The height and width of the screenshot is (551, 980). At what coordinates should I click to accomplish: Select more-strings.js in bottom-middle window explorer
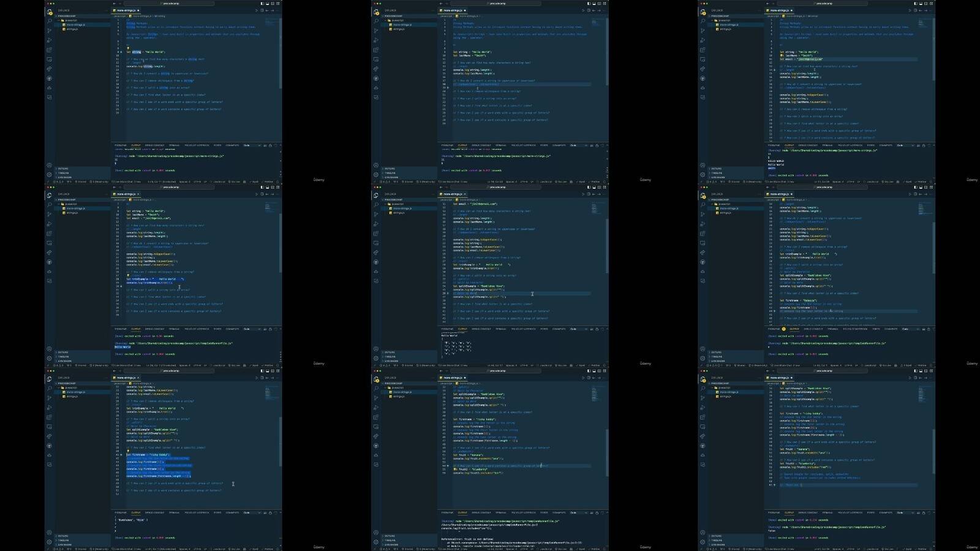(402, 392)
